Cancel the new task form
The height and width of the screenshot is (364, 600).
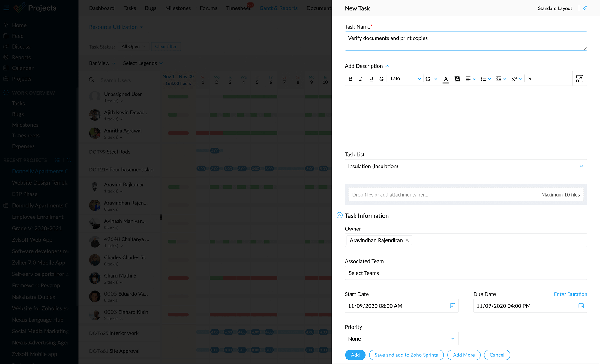pos(497,355)
